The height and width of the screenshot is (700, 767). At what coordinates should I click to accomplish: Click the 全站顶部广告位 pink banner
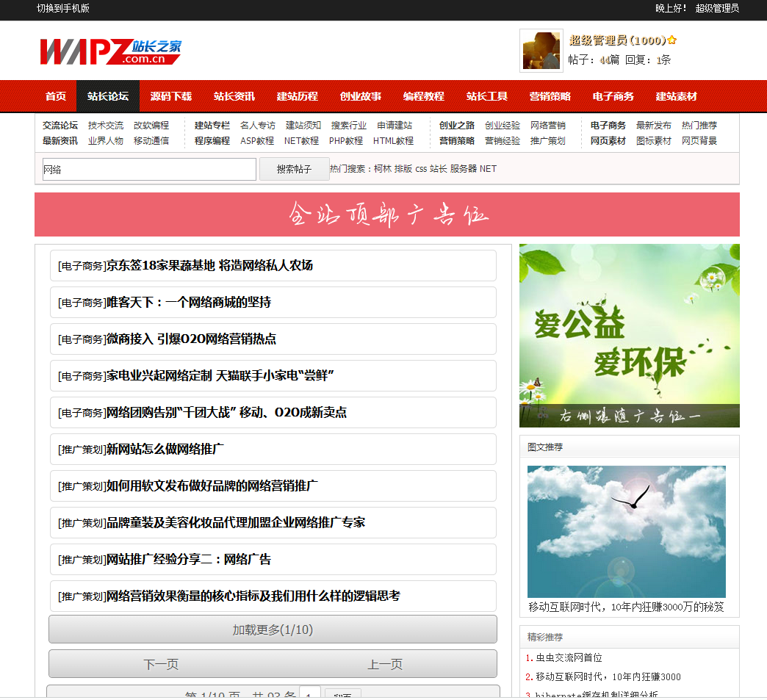coord(386,214)
